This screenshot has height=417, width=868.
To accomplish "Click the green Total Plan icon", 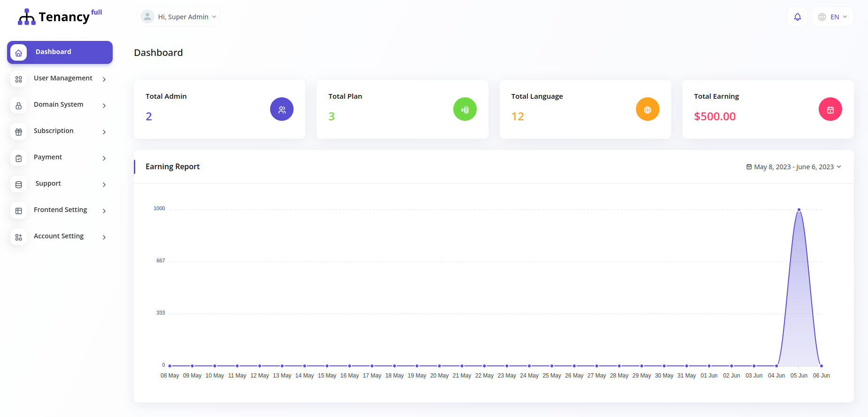I will pyautogui.click(x=465, y=109).
